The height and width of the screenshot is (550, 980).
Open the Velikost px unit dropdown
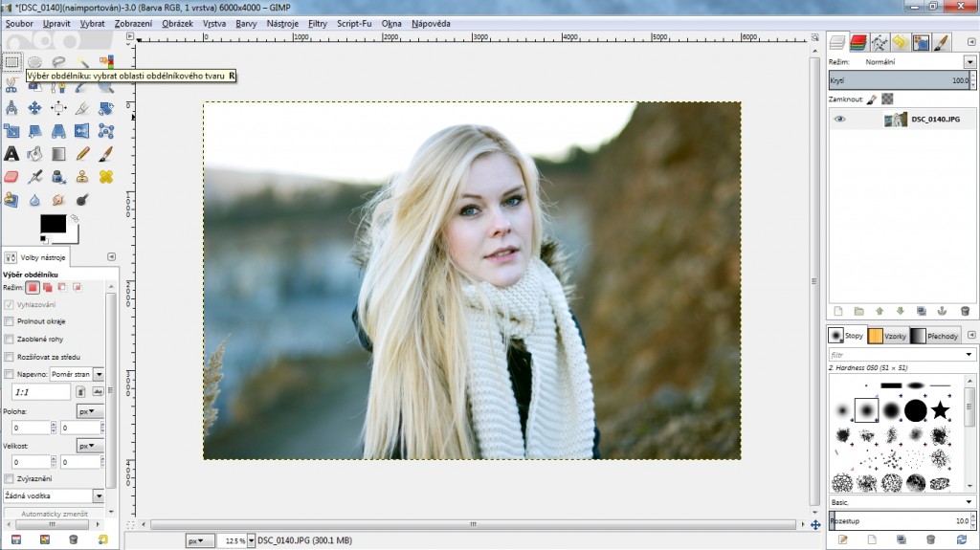[x=90, y=446]
